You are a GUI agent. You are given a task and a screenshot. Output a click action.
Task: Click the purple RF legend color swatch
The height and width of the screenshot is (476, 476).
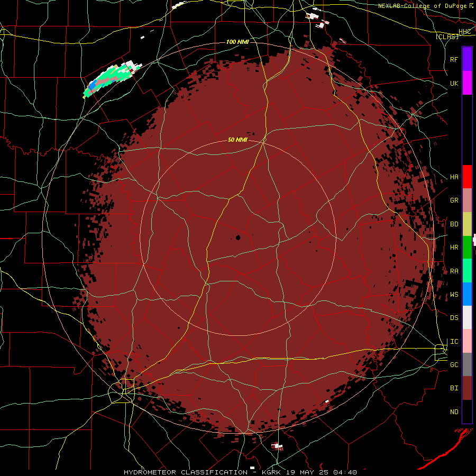tap(467, 59)
